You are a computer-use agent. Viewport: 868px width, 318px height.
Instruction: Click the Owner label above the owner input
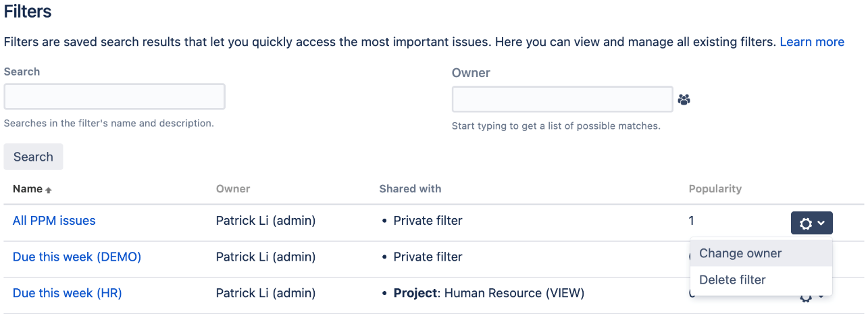click(x=471, y=72)
